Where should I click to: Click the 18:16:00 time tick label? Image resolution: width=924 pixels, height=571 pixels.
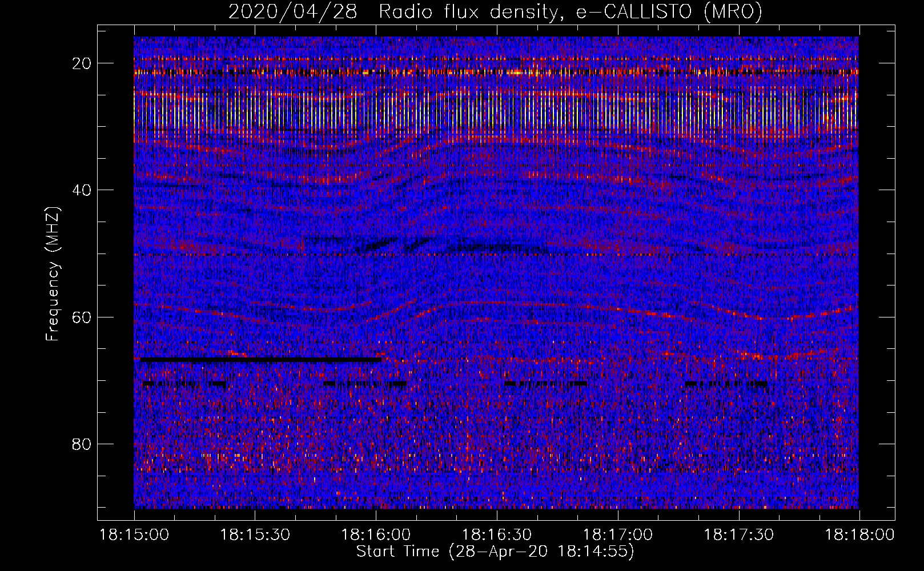click(x=376, y=535)
